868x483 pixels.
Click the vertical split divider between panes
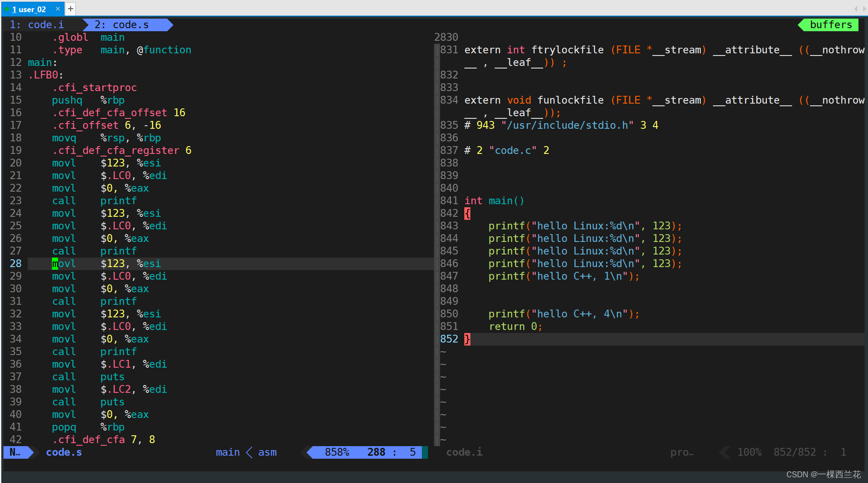[436, 243]
